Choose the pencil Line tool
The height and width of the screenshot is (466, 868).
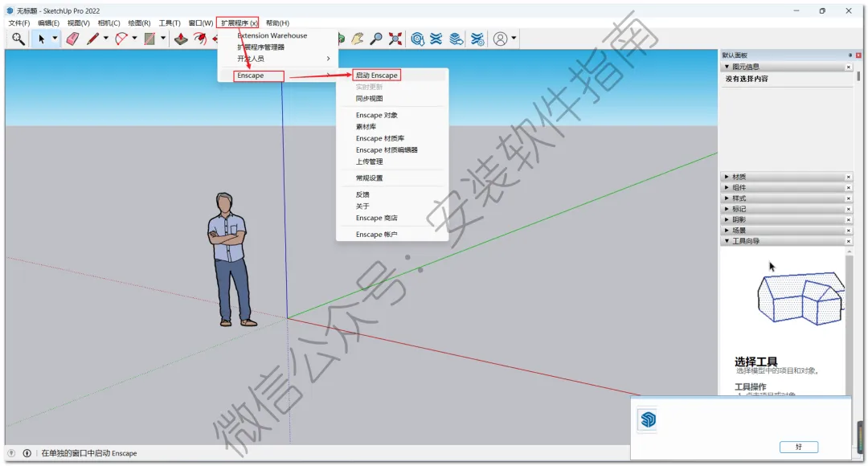[x=92, y=39]
